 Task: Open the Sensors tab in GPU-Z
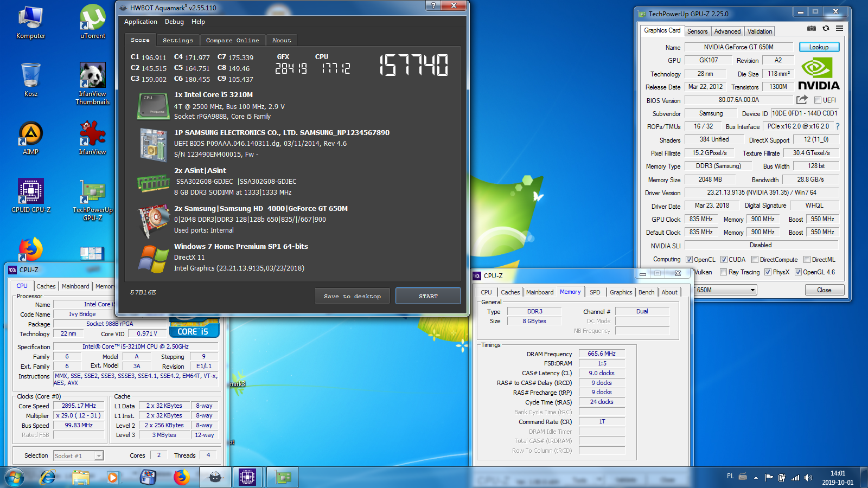click(x=697, y=31)
